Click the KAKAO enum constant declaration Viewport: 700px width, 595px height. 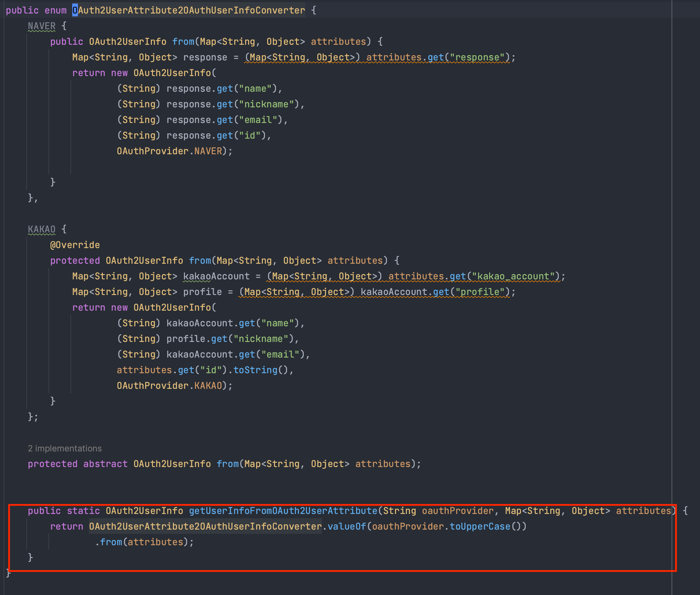pos(42,229)
